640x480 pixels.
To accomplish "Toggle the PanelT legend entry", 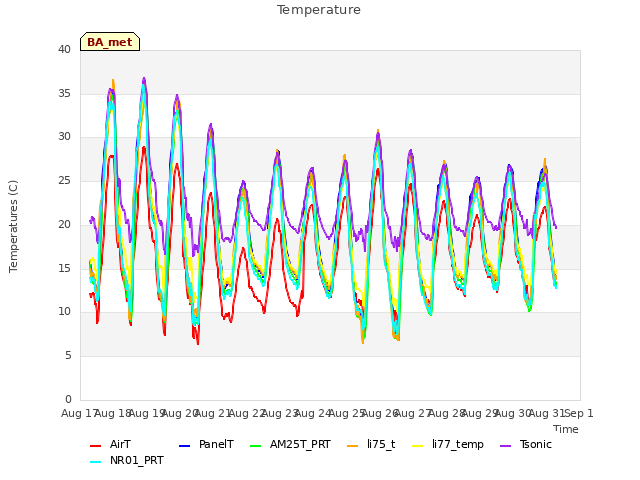I will [x=207, y=444].
